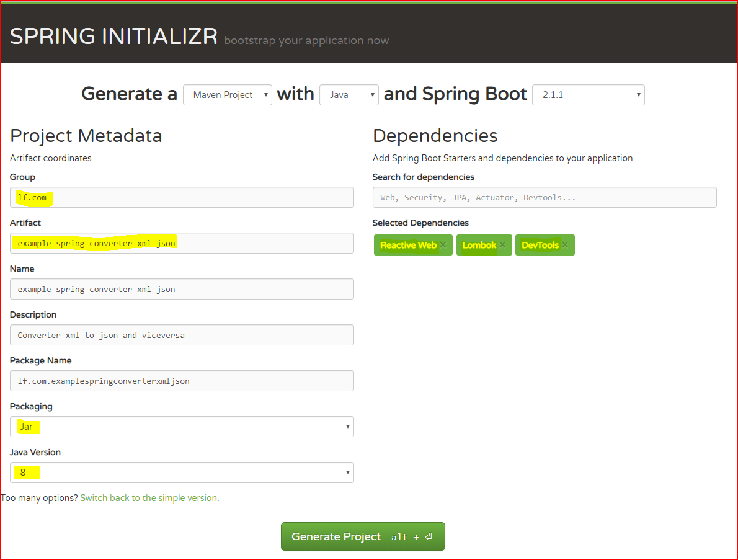This screenshot has height=560, width=738.
Task: Open the Packaging dropdown showing Jar
Action: pos(182,427)
